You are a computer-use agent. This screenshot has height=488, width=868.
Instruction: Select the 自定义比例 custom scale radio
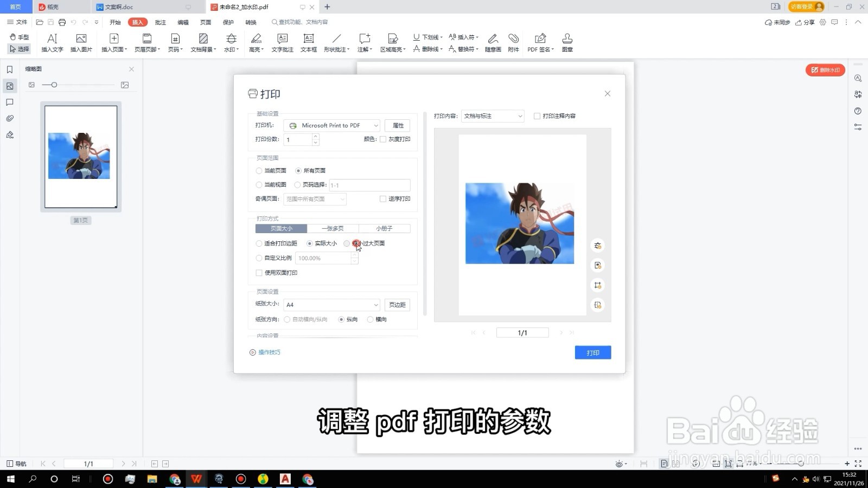coord(259,258)
